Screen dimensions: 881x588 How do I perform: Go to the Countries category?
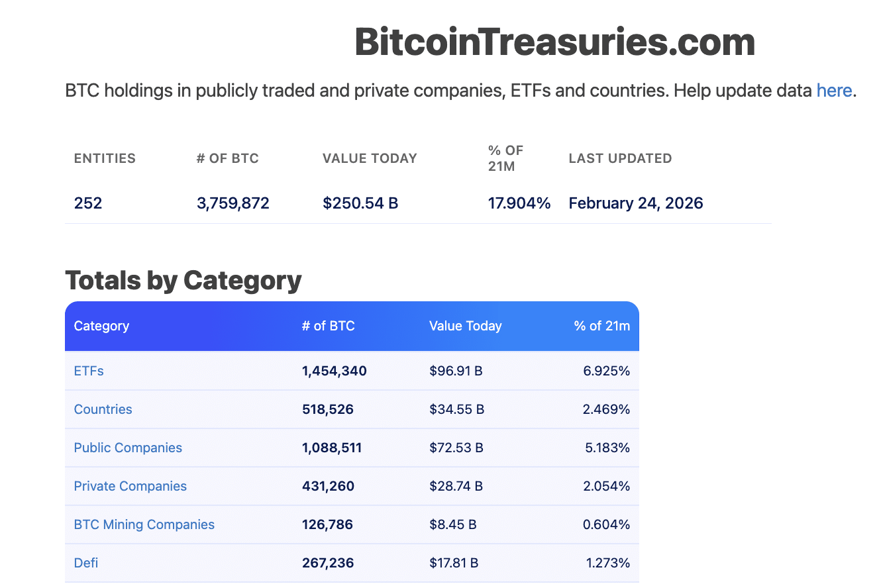click(x=103, y=409)
